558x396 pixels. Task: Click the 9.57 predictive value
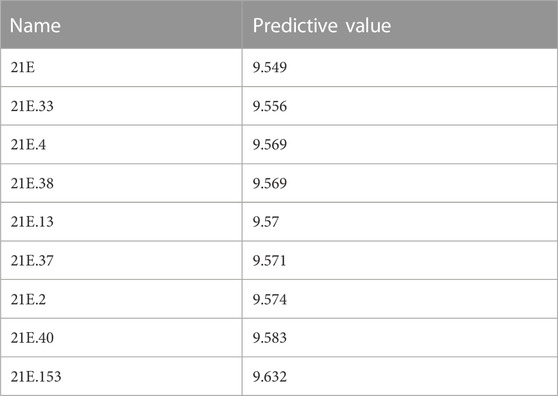(x=266, y=222)
